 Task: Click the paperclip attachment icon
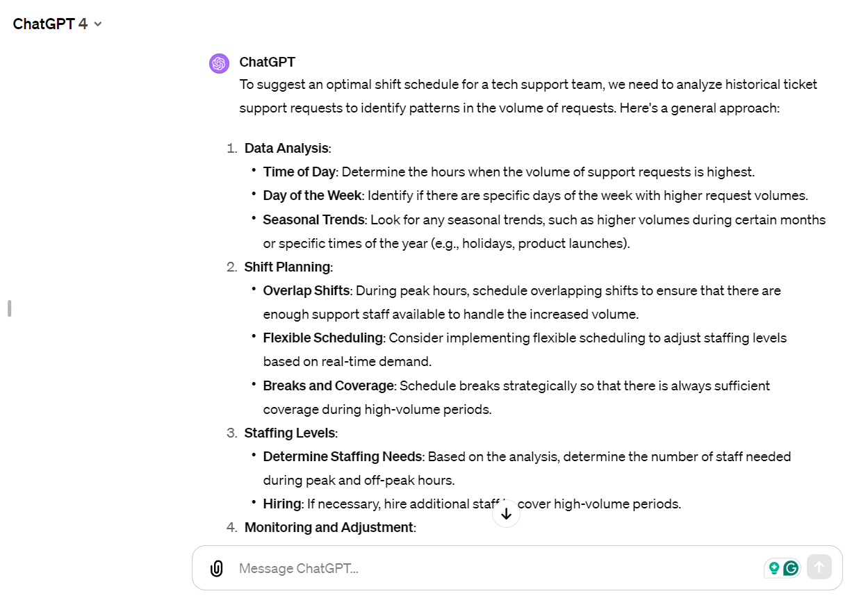(216, 567)
